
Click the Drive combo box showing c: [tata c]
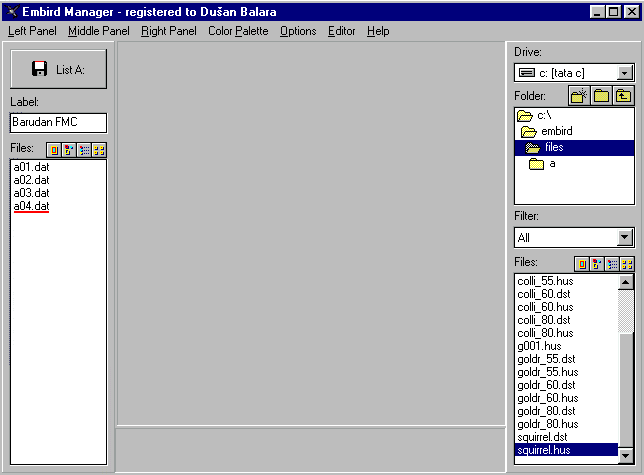[x=574, y=73]
